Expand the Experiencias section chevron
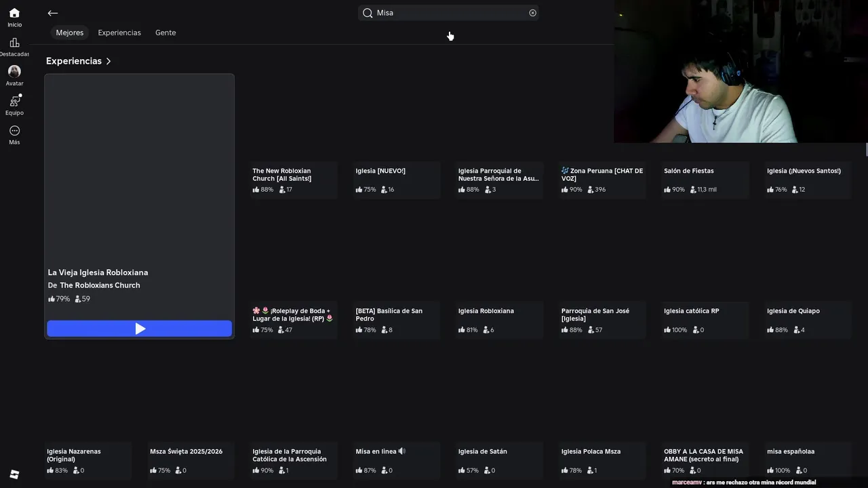This screenshot has width=868, height=488. pos(108,61)
